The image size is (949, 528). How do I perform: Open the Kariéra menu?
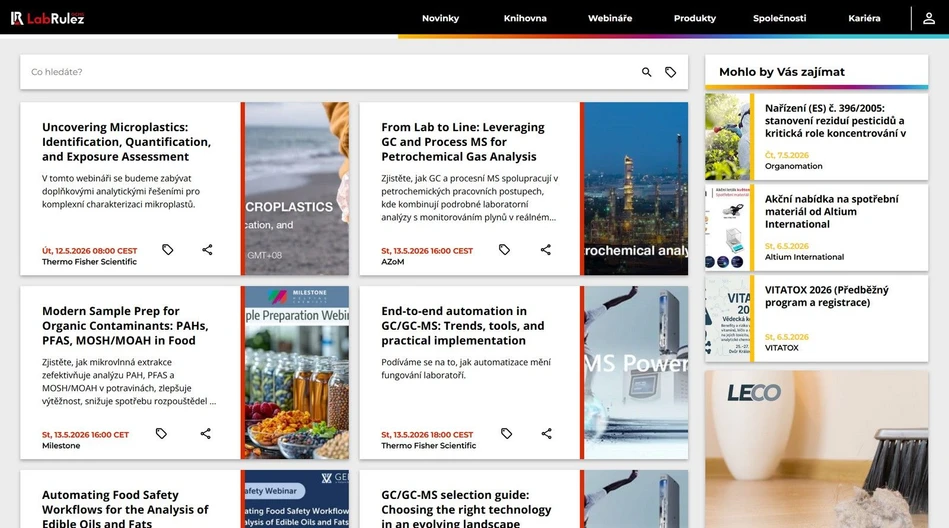(x=864, y=18)
